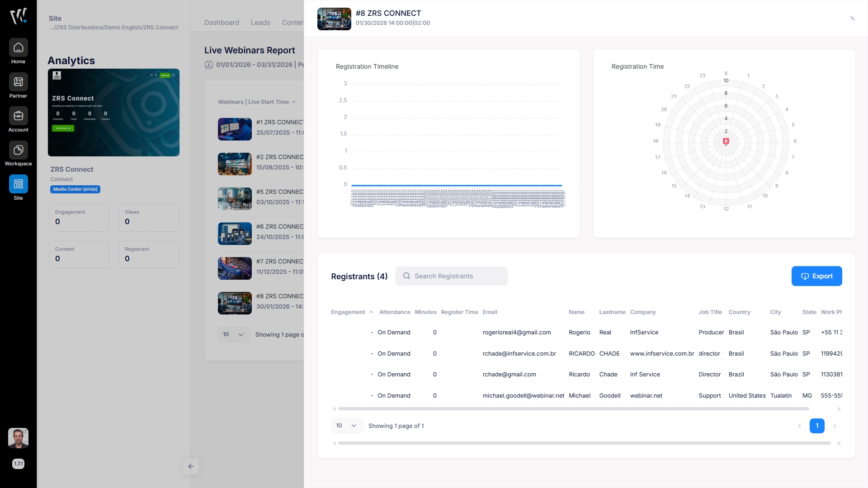Open the Partner sidebar icon

(x=18, y=82)
